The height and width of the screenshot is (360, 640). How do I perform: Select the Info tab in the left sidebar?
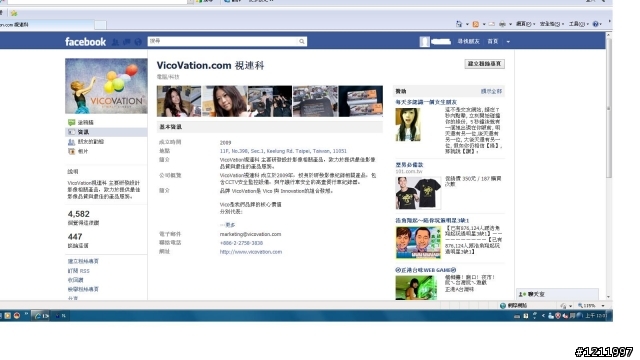[106, 132]
